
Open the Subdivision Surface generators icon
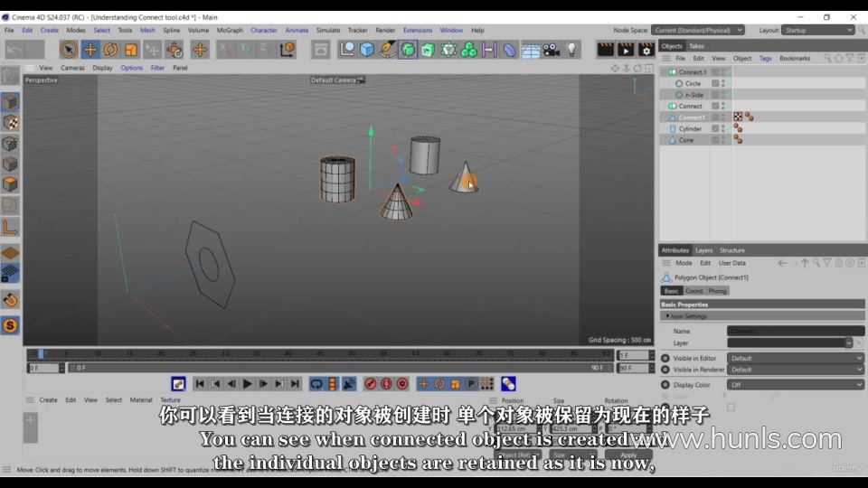tap(408, 50)
